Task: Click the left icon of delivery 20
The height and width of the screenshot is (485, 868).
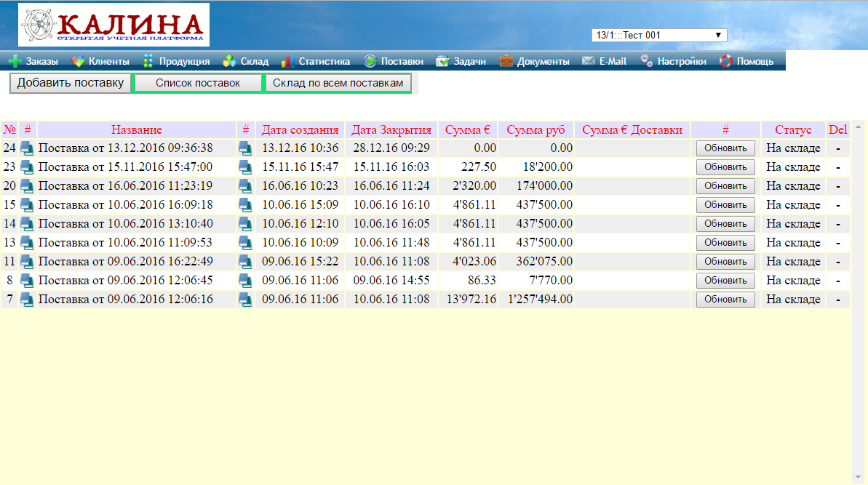Action: [27, 186]
